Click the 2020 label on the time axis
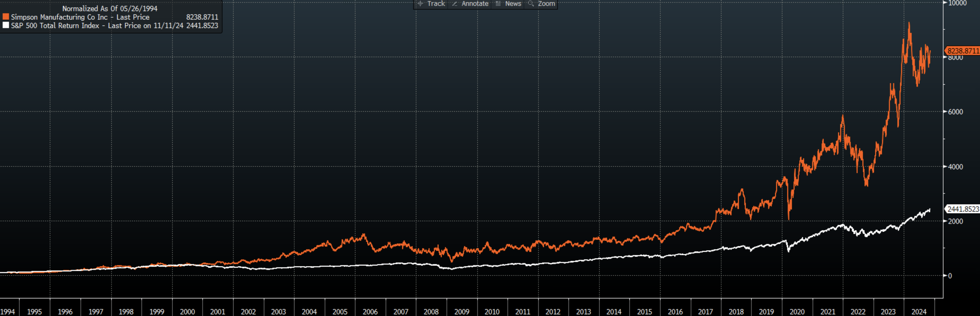This screenshot has width=980, height=316. [797, 312]
